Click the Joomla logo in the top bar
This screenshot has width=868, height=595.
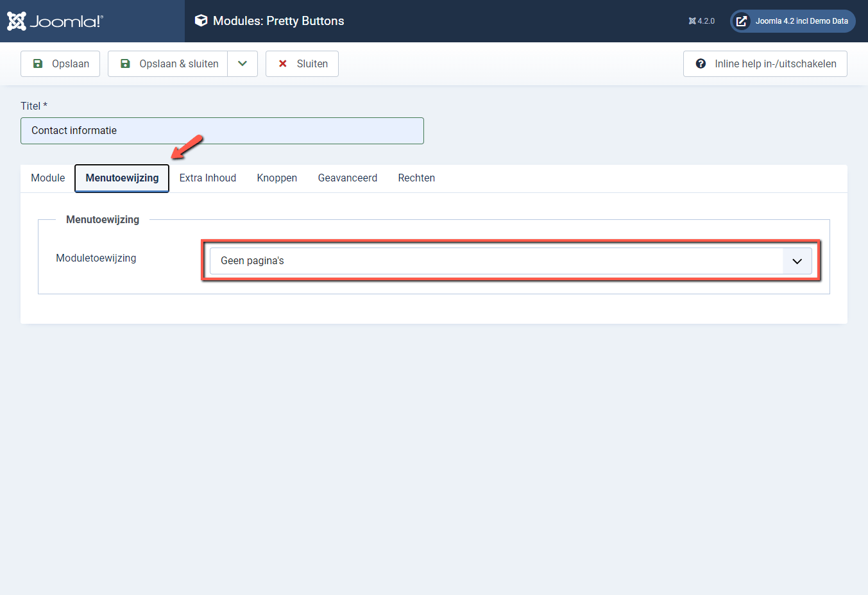point(55,20)
